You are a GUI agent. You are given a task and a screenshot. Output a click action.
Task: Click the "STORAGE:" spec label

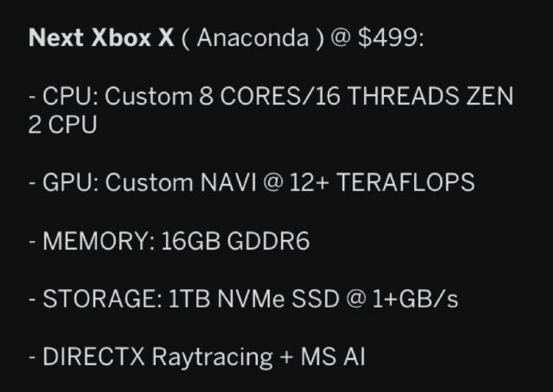(102, 299)
